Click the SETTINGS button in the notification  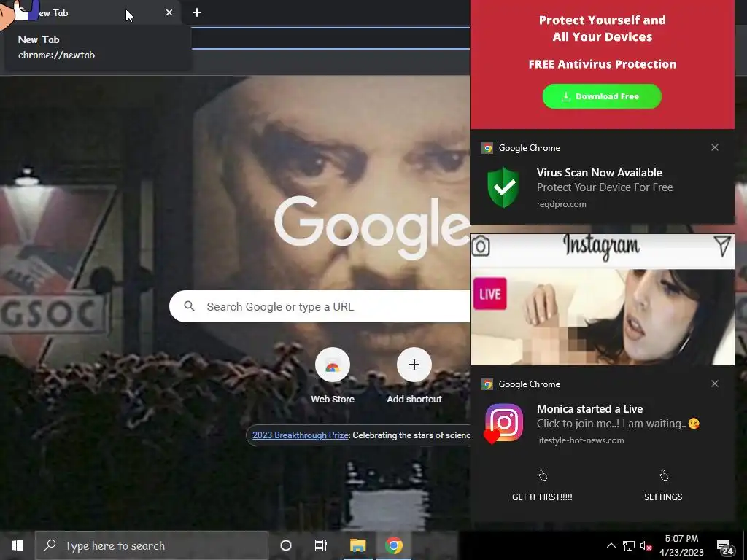pos(663,487)
